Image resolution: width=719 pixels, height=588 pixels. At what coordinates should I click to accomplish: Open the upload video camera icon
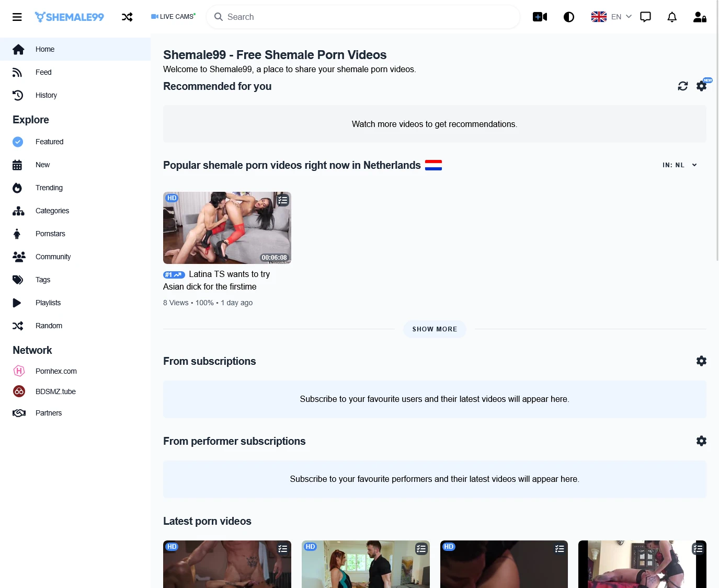[x=540, y=17]
